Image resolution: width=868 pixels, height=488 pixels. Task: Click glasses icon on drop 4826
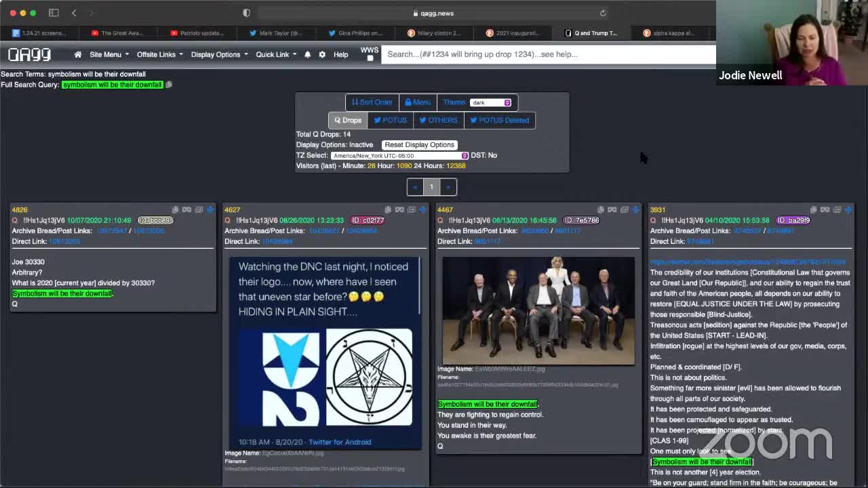(186, 209)
